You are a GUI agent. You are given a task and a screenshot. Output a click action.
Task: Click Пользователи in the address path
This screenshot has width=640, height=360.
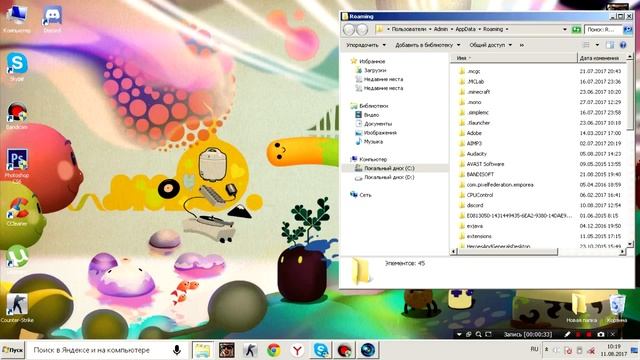[409, 29]
